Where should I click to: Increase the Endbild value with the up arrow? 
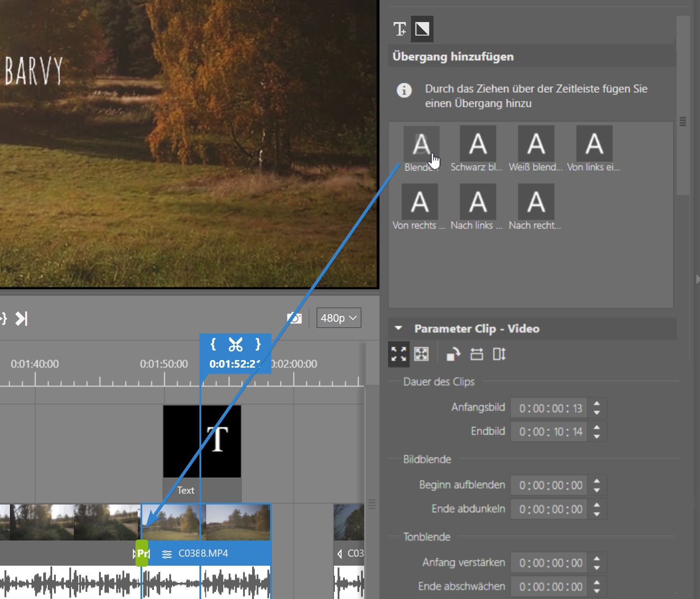[x=597, y=427]
